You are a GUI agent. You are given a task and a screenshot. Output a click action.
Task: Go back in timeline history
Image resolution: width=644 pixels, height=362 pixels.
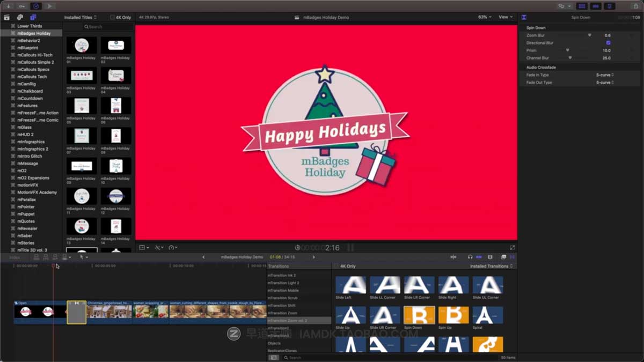click(x=203, y=257)
